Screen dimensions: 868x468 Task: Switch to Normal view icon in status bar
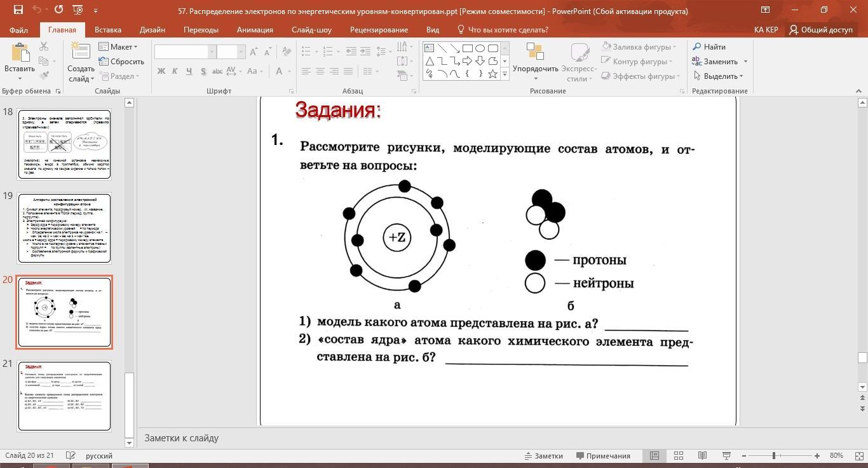(x=654, y=455)
